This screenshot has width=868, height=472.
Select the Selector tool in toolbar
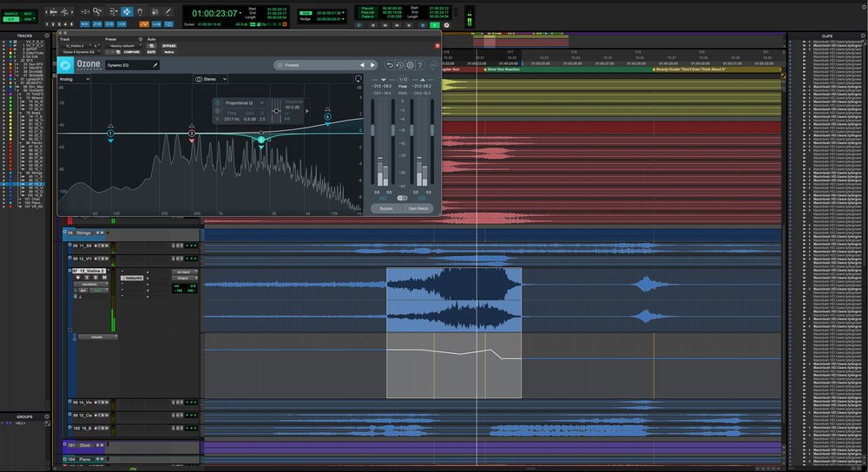127,11
